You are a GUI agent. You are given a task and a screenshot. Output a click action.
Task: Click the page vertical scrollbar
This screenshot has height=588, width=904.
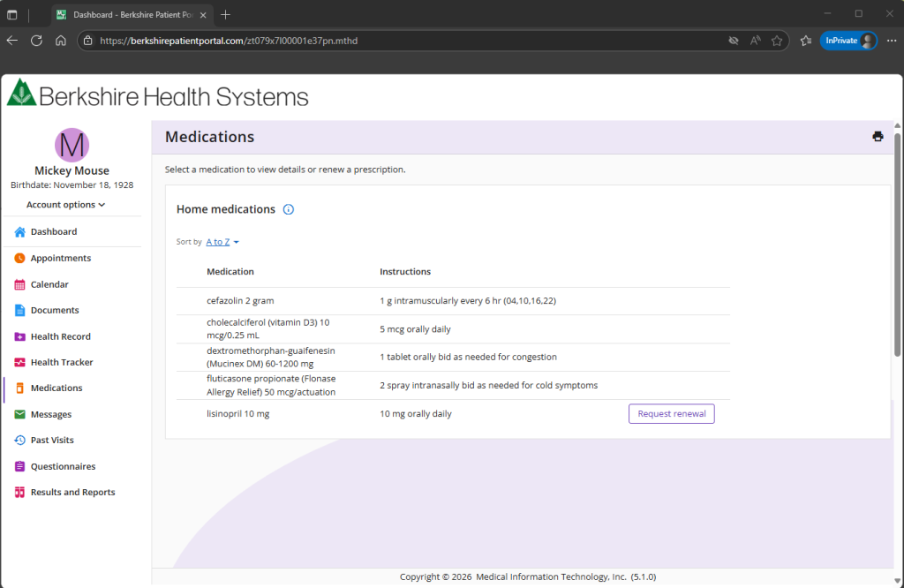point(898,247)
